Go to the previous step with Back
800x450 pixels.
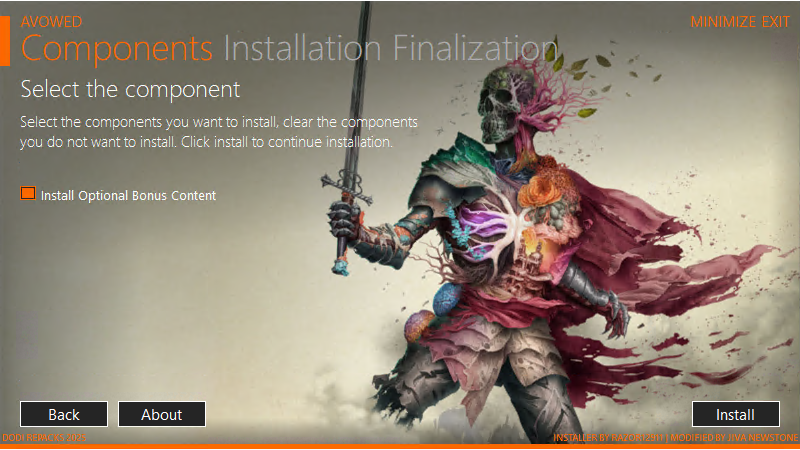[x=64, y=414]
